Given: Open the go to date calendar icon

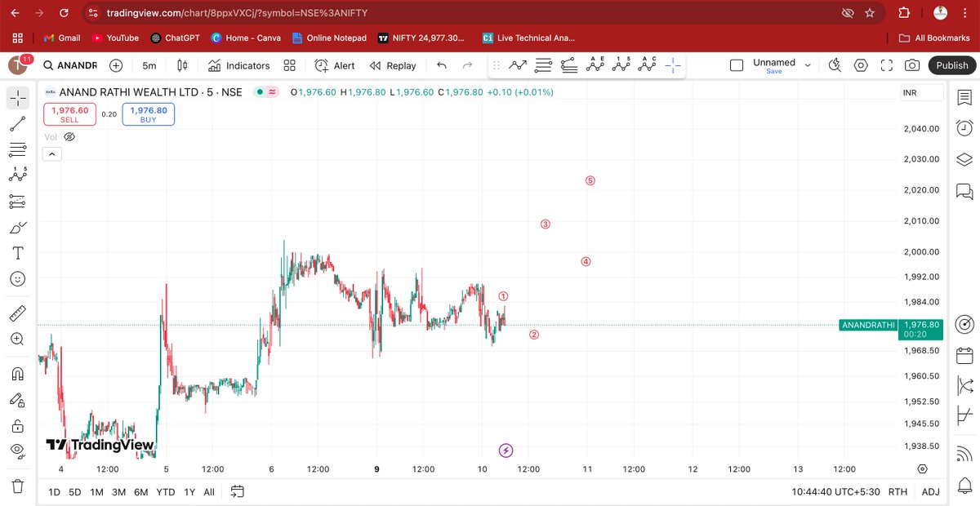Looking at the screenshot, I should click(x=238, y=491).
